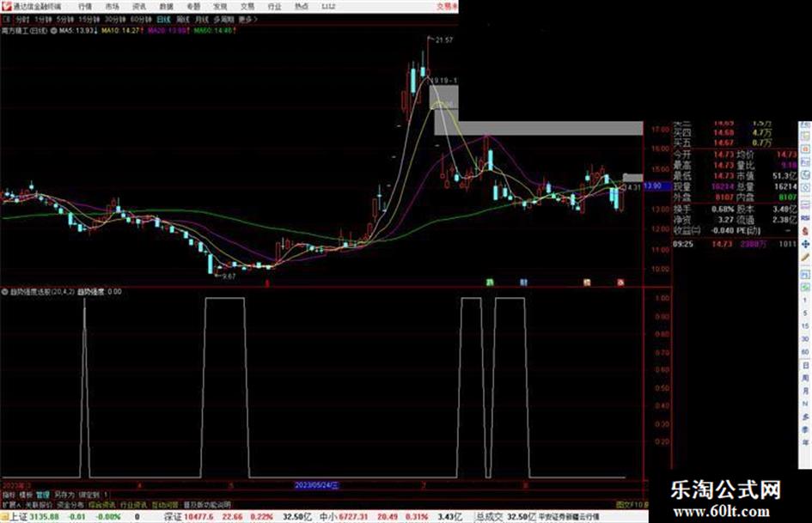812x523 pixels.
Task: Click the orange event marker below the chart
Action: point(587,283)
